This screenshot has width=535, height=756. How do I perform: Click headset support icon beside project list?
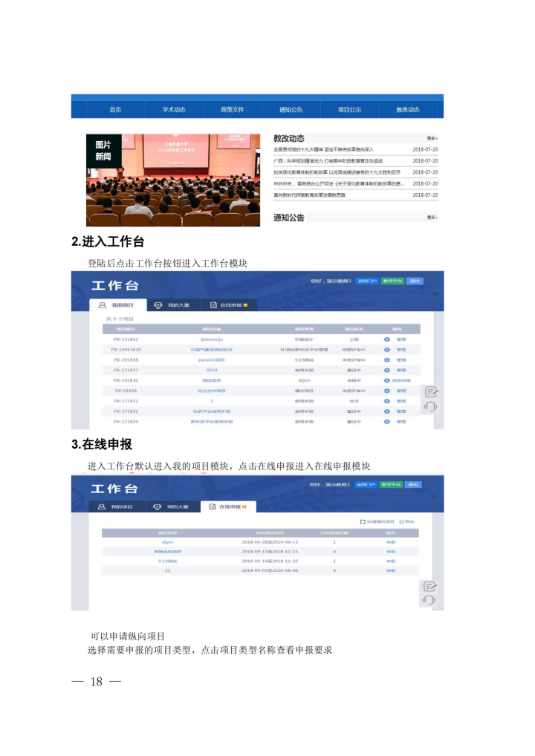click(x=430, y=406)
